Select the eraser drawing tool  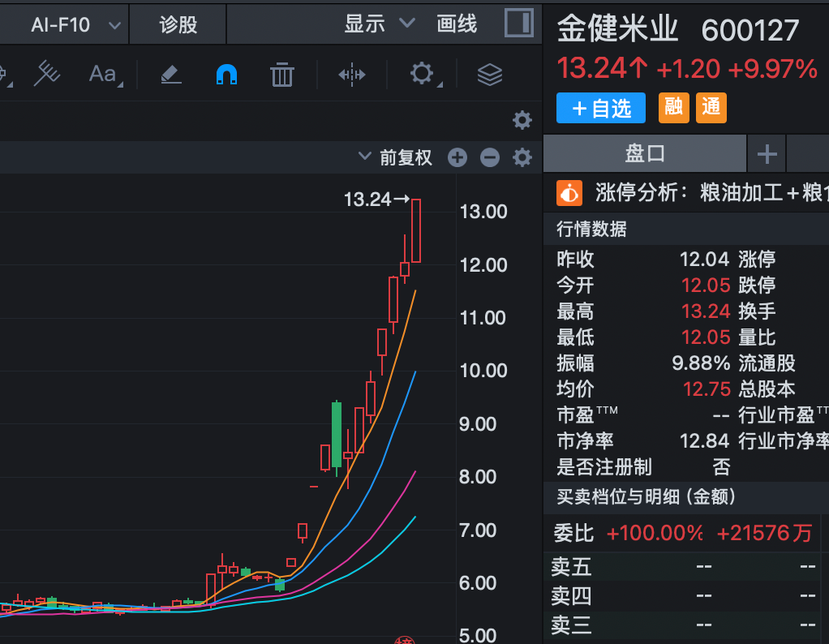tap(171, 75)
